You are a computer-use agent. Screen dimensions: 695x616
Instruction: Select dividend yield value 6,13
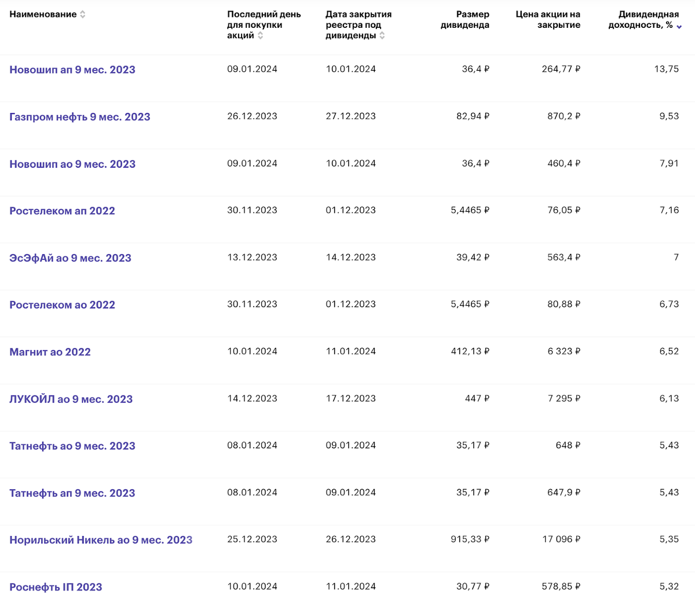pyautogui.click(x=669, y=398)
